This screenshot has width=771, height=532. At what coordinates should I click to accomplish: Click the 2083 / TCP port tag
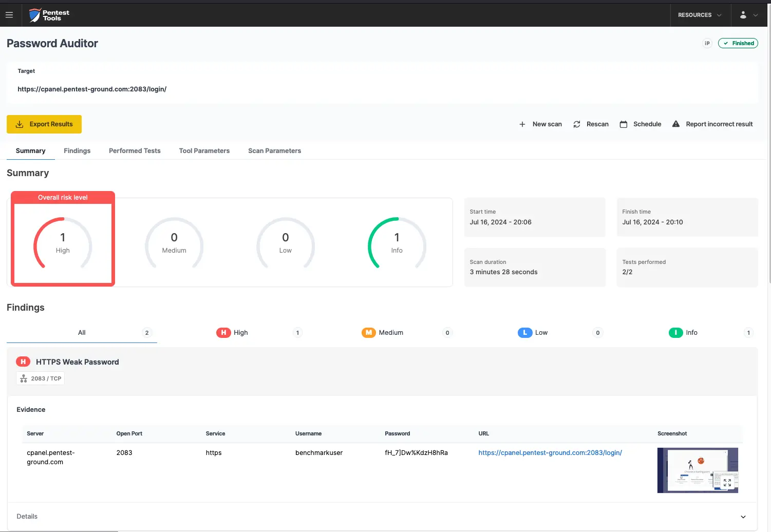tap(41, 378)
